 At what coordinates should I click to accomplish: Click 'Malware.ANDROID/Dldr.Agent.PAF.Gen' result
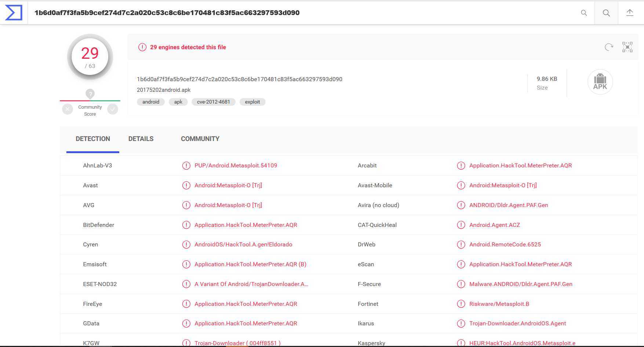[x=521, y=284]
